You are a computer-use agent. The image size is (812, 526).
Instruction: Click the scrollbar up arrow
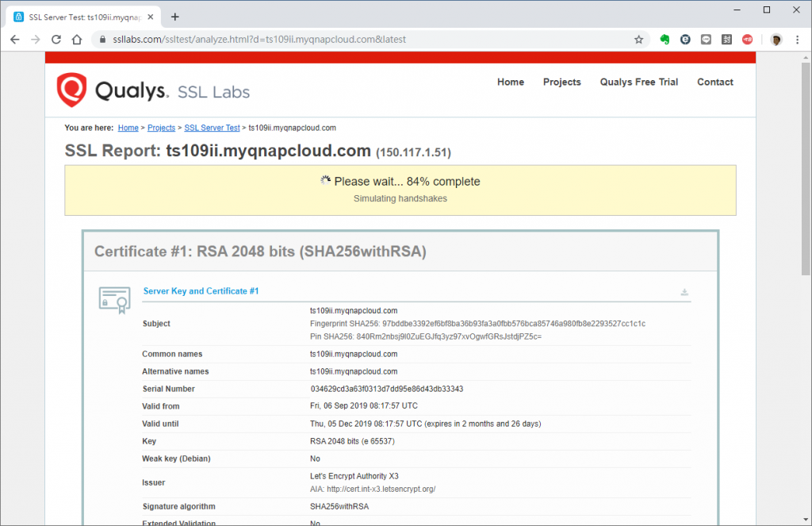pyautogui.click(x=806, y=57)
